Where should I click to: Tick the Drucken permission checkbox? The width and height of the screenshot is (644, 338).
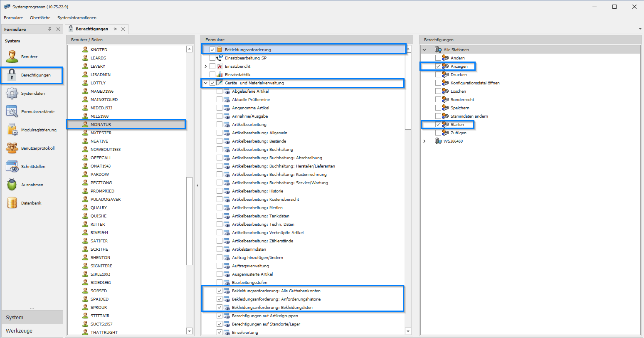(438, 74)
